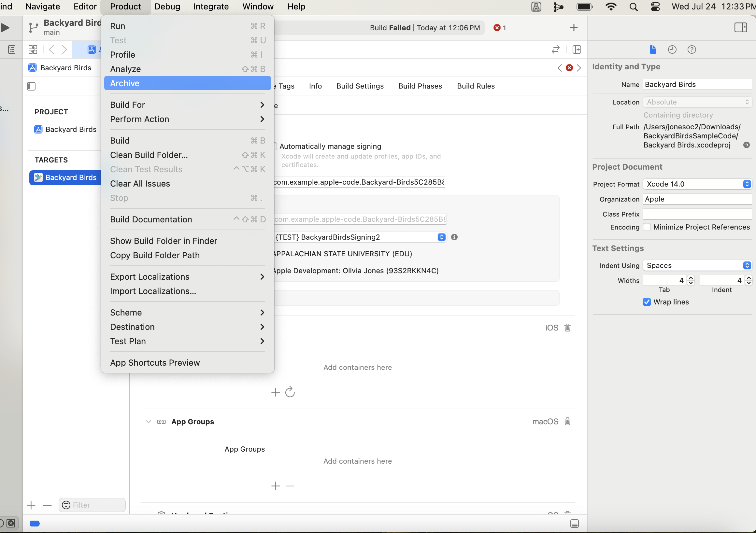The image size is (756, 533).
Task: Switch to the Info tab
Action: pyautogui.click(x=315, y=86)
